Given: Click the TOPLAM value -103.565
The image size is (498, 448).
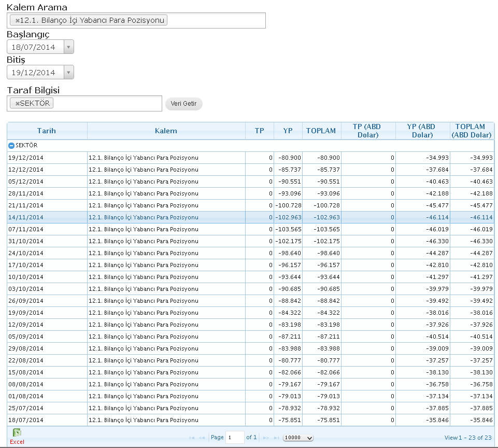Looking at the screenshot, I should [x=327, y=229].
